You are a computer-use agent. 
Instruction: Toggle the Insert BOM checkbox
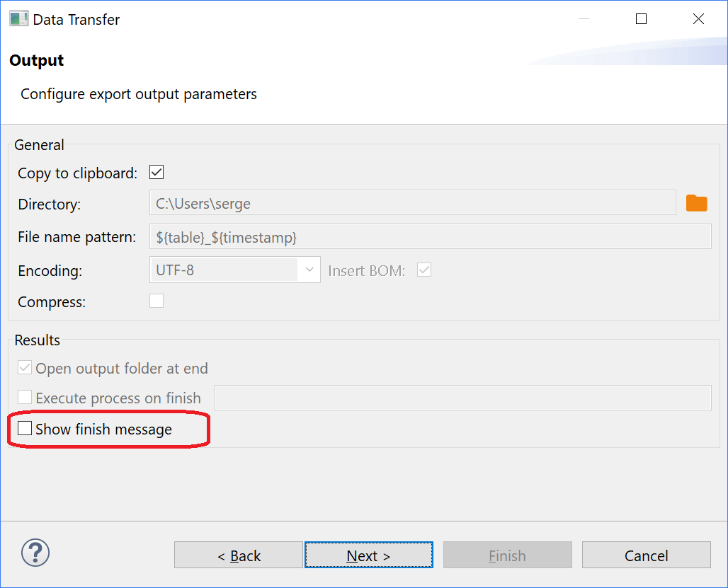click(423, 270)
